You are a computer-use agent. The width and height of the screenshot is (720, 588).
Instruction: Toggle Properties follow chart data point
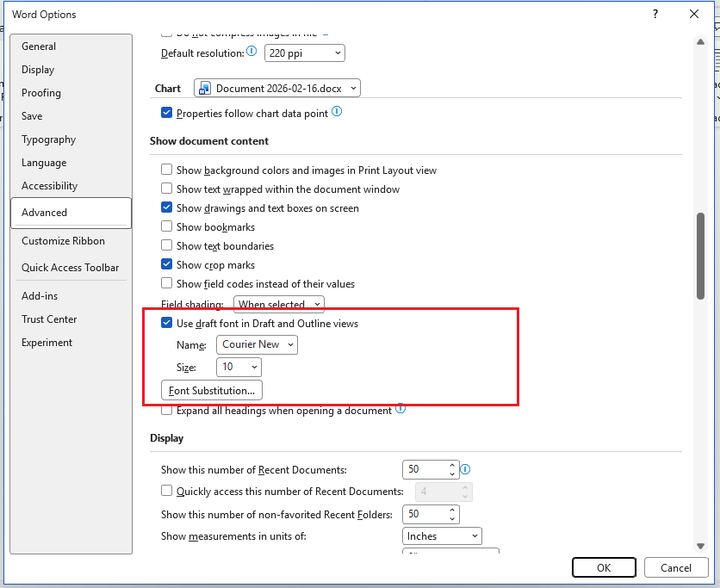(167, 113)
